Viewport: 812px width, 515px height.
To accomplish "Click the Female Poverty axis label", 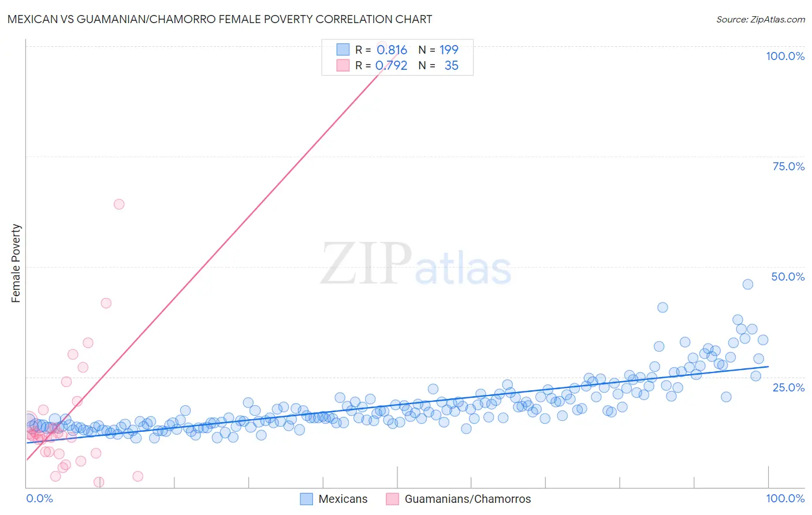I will tap(16, 263).
